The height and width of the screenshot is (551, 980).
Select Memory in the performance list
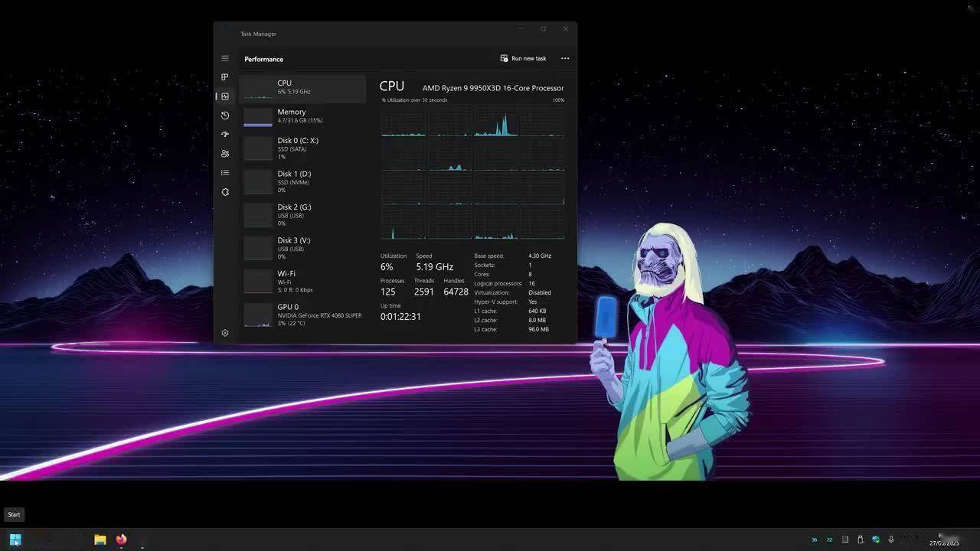(x=303, y=116)
